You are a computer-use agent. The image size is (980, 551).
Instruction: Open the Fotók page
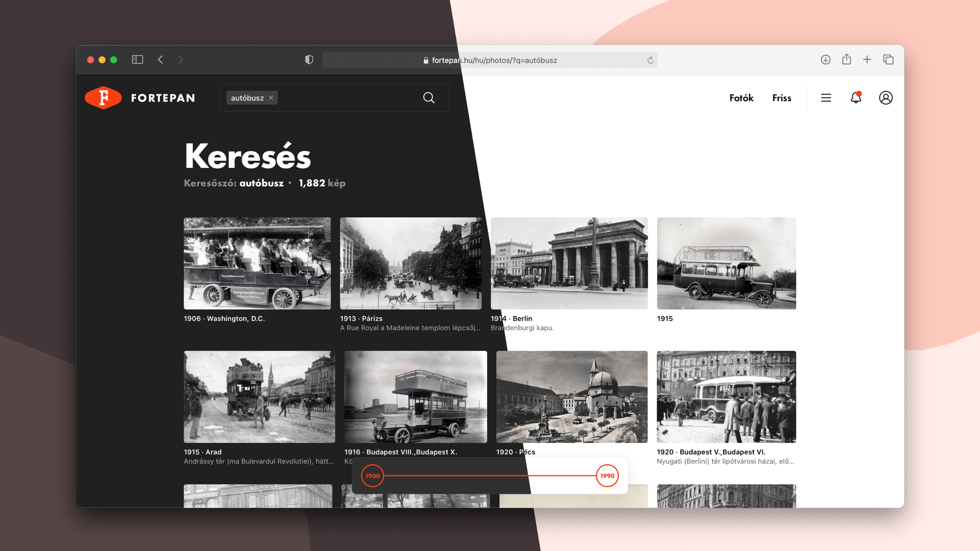(741, 98)
